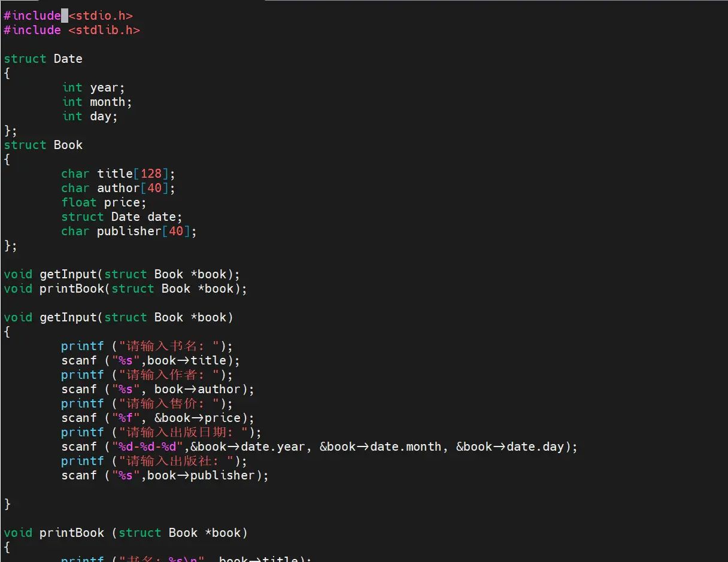Click the scanf line reading book->author
The height and width of the screenshot is (562, 728).
(x=158, y=389)
